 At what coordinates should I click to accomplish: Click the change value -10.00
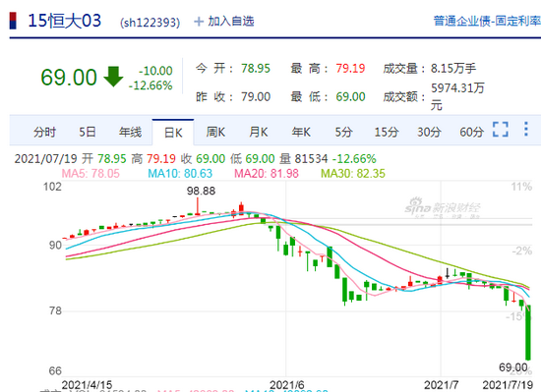click(x=155, y=71)
